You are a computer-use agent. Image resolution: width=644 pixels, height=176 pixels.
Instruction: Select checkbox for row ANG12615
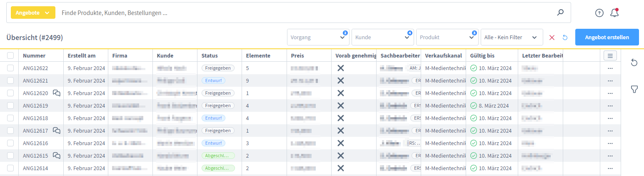pos(10,156)
